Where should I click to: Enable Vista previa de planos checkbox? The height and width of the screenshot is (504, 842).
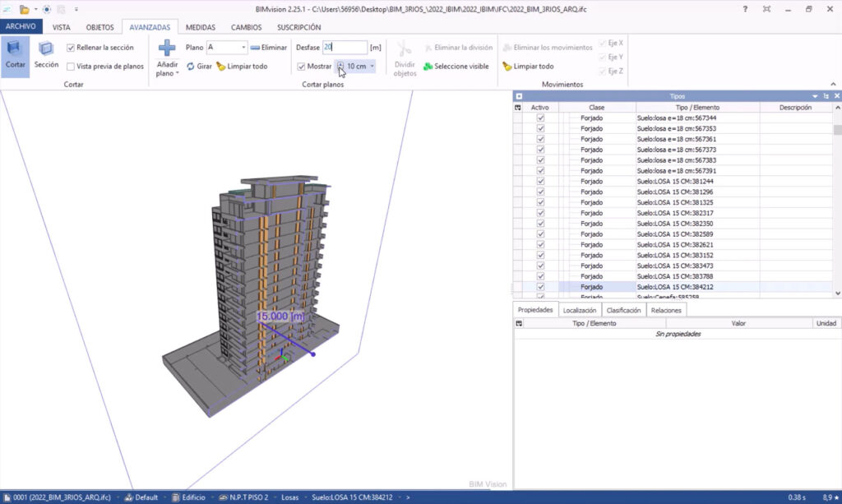71,67
